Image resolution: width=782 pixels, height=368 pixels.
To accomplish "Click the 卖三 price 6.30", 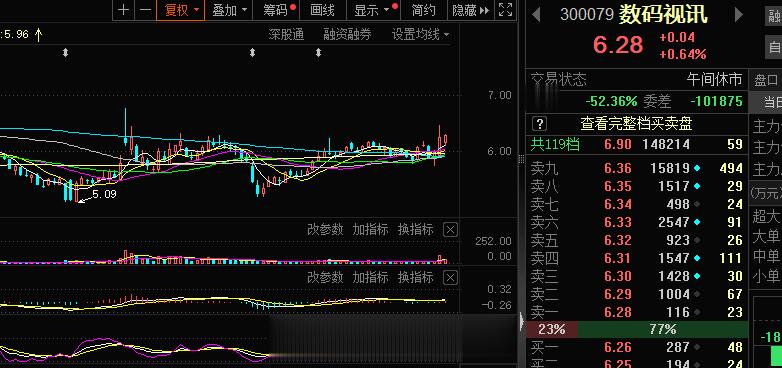I will tap(617, 276).
